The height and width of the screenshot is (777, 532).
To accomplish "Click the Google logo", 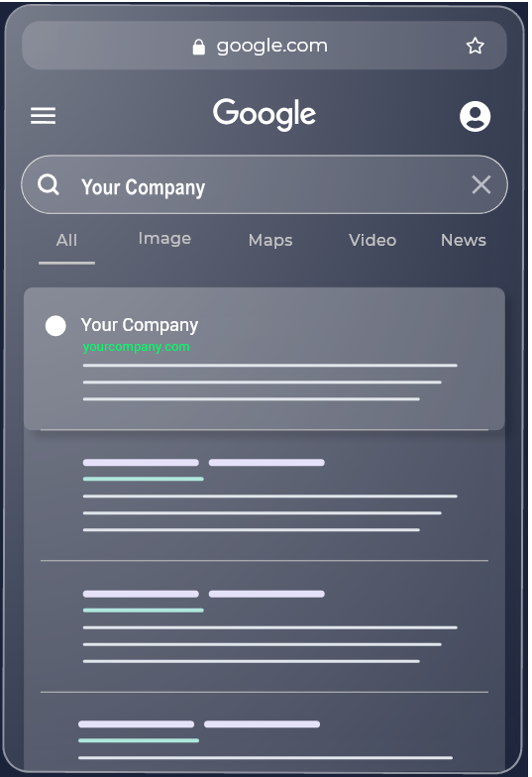I will pyautogui.click(x=264, y=115).
